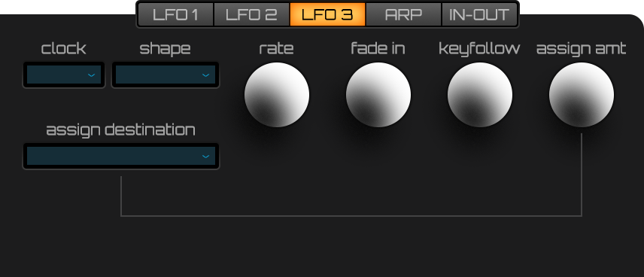The height and width of the screenshot is (277, 644).
Task: Click the "clock" label text
Action: (64, 48)
